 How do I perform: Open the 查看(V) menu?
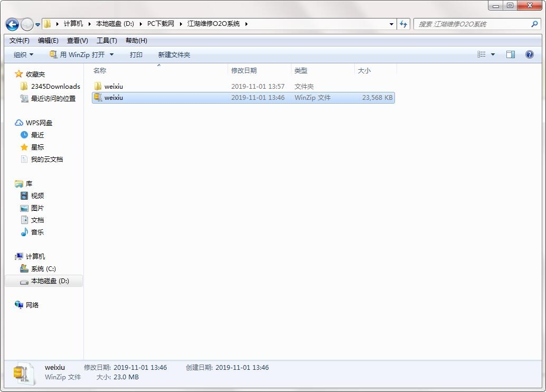click(x=77, y=41)
